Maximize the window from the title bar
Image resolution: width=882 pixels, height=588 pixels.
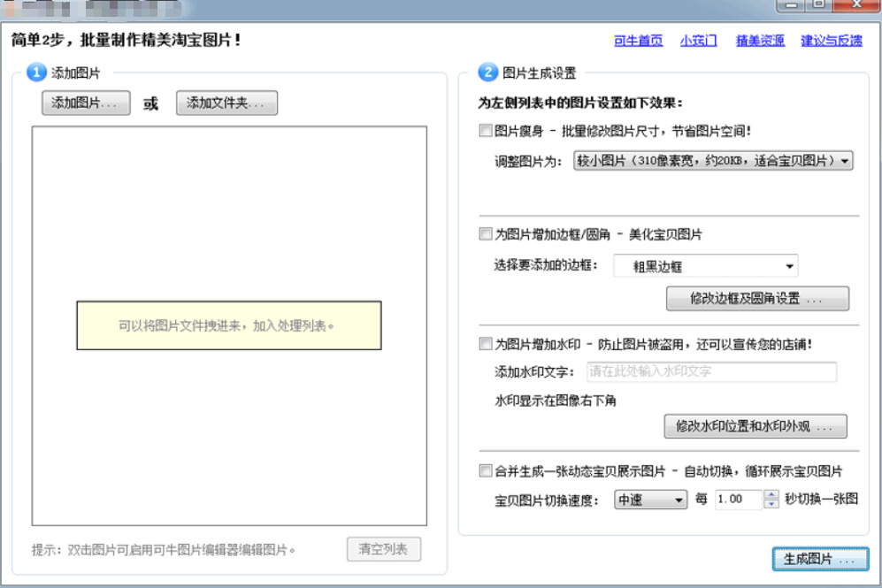pos(819,4)
